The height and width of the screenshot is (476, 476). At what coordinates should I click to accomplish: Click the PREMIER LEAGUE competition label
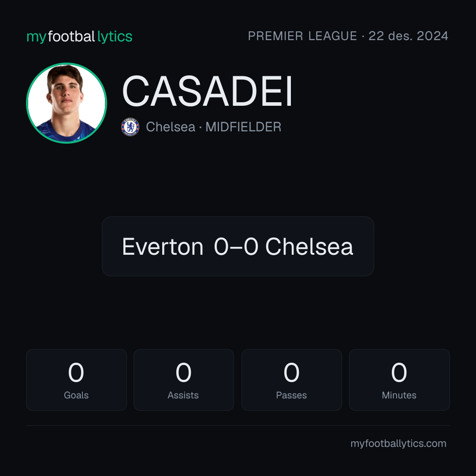pos(302,36)
